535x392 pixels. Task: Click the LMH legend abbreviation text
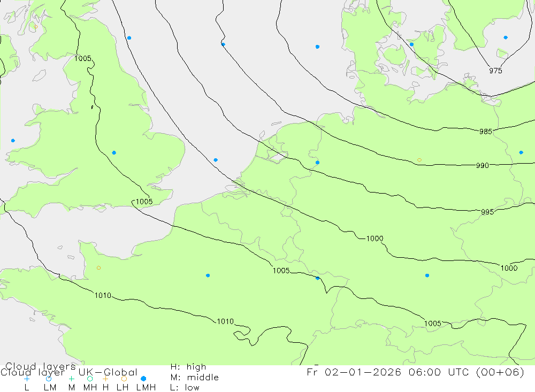click(x=146, y=388)
